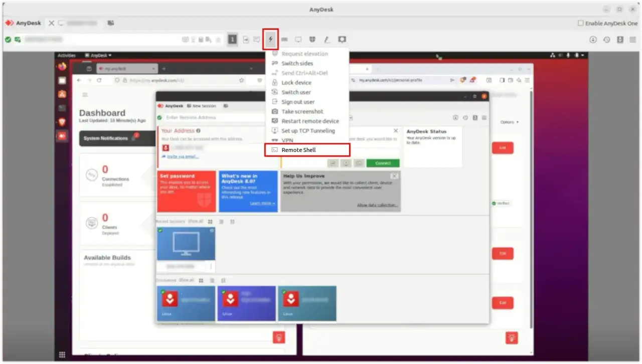Click the remote system tray network icon
This screenshot has height=364, width=642.
553,55
